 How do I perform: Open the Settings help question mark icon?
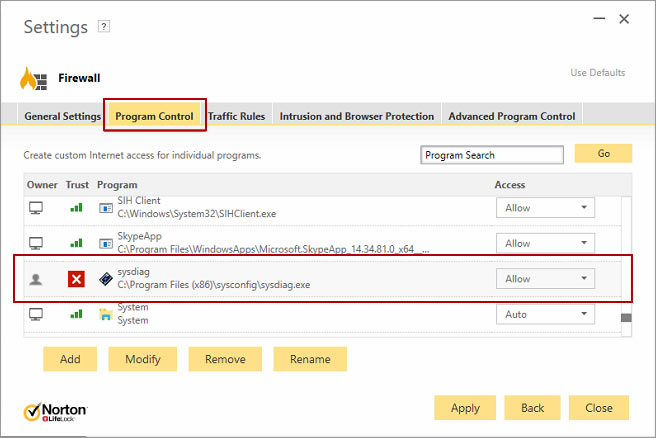104,27
